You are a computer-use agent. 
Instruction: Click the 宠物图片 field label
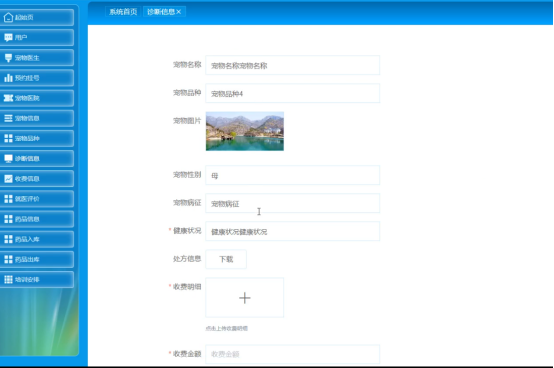[187, 121]
